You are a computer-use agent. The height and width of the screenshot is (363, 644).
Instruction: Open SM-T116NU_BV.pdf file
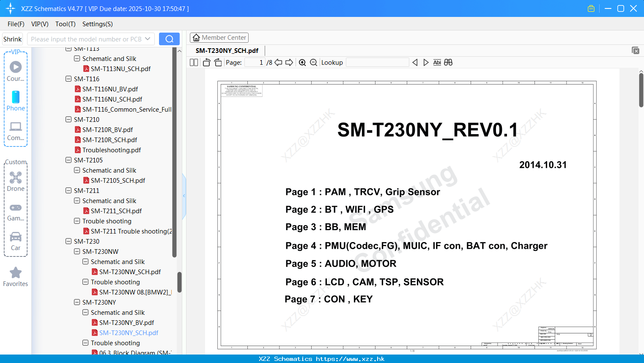pos(110,89)
